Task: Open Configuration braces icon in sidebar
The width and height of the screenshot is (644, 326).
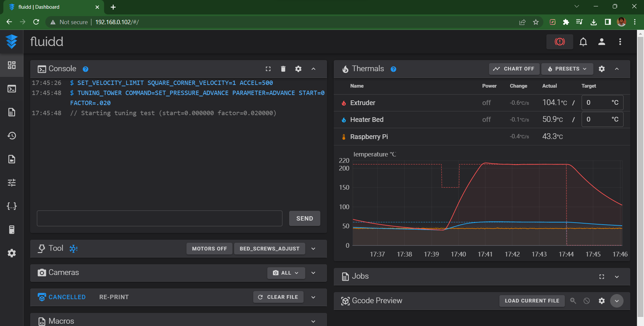Action: [x=12, y=206]
